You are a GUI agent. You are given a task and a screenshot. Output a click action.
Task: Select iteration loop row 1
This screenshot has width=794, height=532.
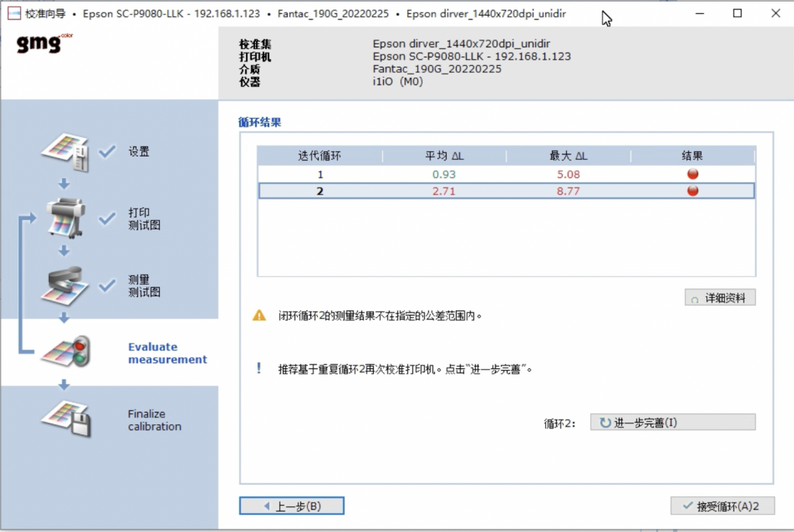click(506, 174)
